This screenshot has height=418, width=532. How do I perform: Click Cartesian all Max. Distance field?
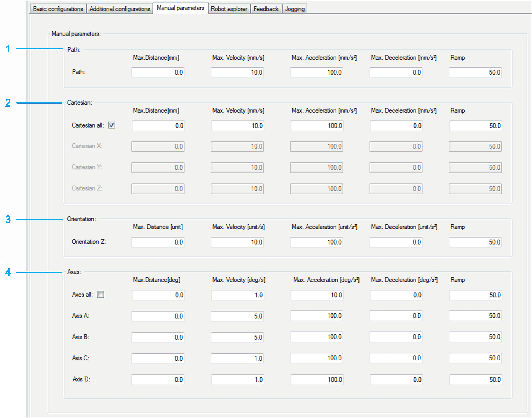[x=158, y=126]
